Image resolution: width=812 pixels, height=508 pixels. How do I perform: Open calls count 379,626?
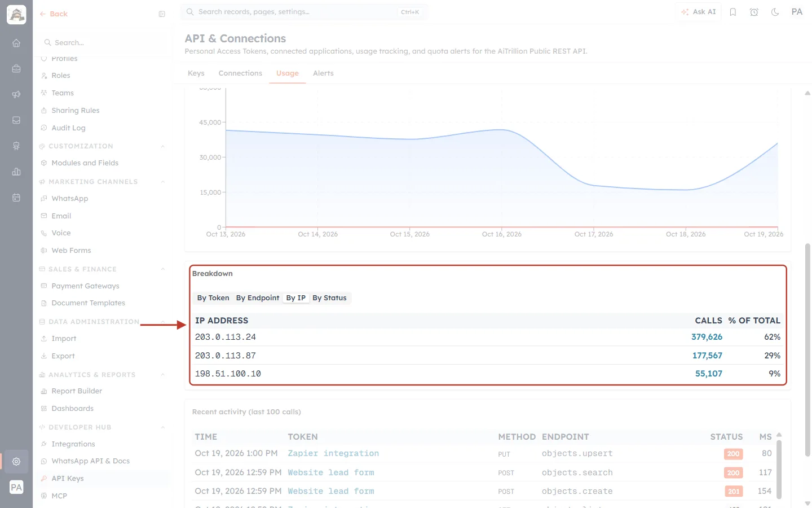click(x=707, y=337)
